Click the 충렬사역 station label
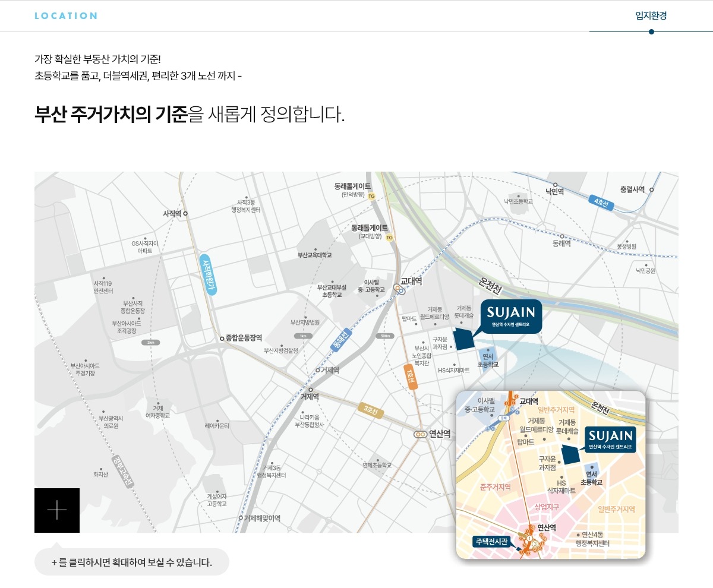713x588 pixels. (632, 189)
